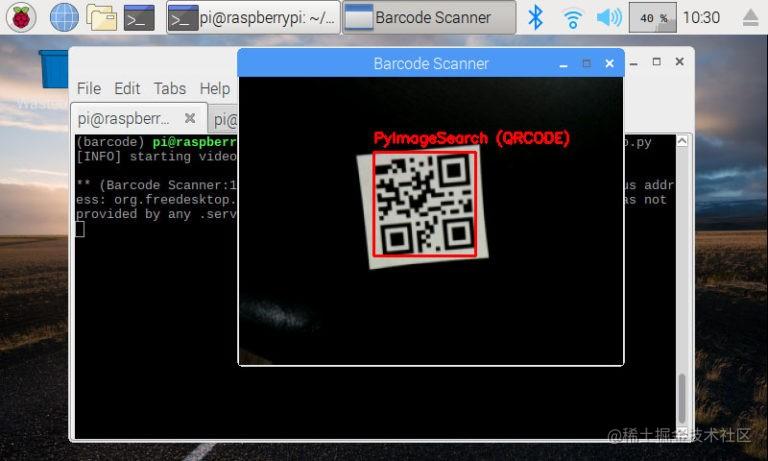Maximize the terminal window
Viewport: 768px width, 461px height.
(x=657, y=62)
